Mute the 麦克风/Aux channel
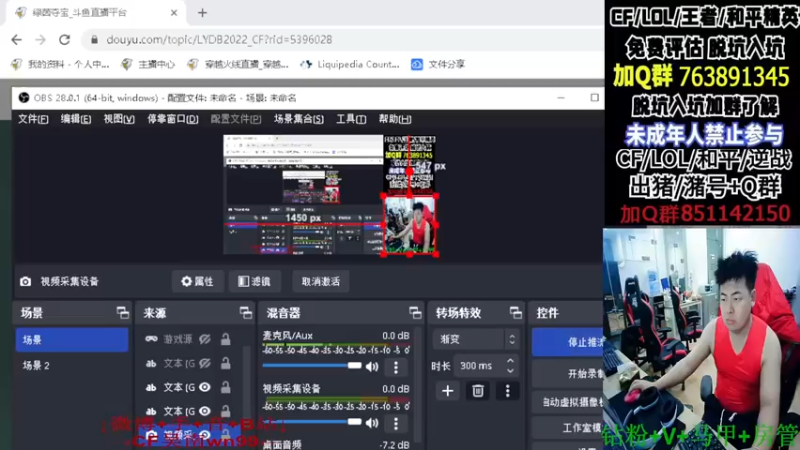This screenshot has height=450, width=800. click(x=372, y=366)
